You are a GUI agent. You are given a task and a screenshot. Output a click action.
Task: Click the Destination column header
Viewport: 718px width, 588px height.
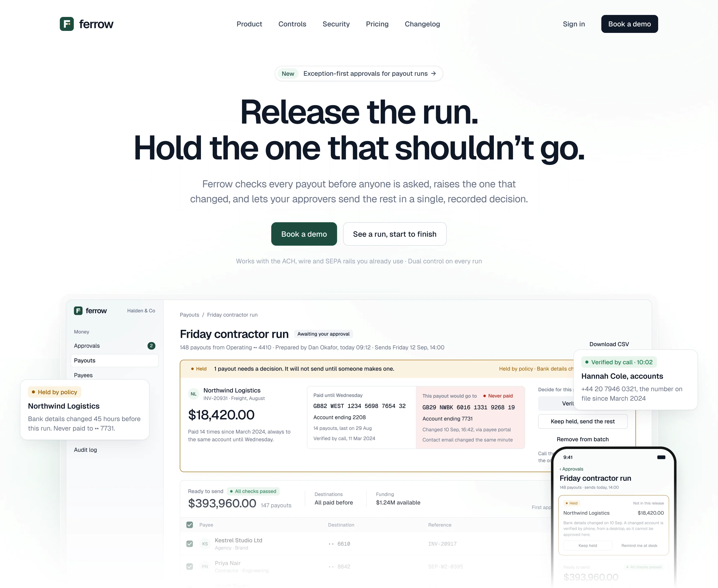pos(341,525)
